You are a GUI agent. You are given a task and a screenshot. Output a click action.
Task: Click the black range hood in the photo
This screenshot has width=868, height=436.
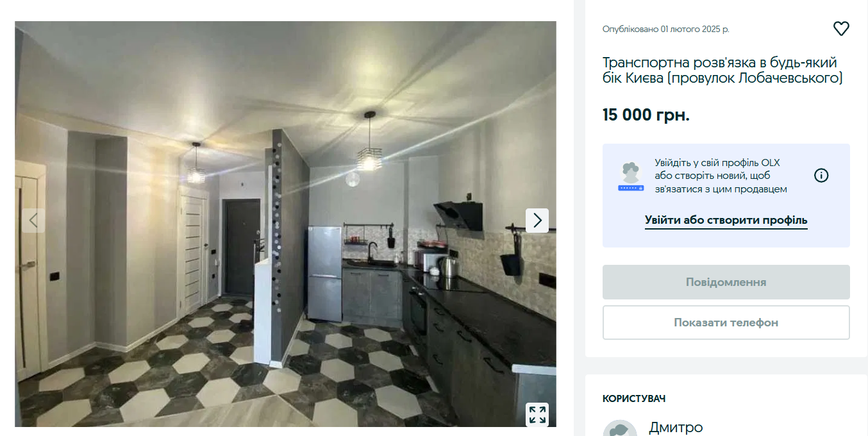pyautogui.click(x=459, y=215)
